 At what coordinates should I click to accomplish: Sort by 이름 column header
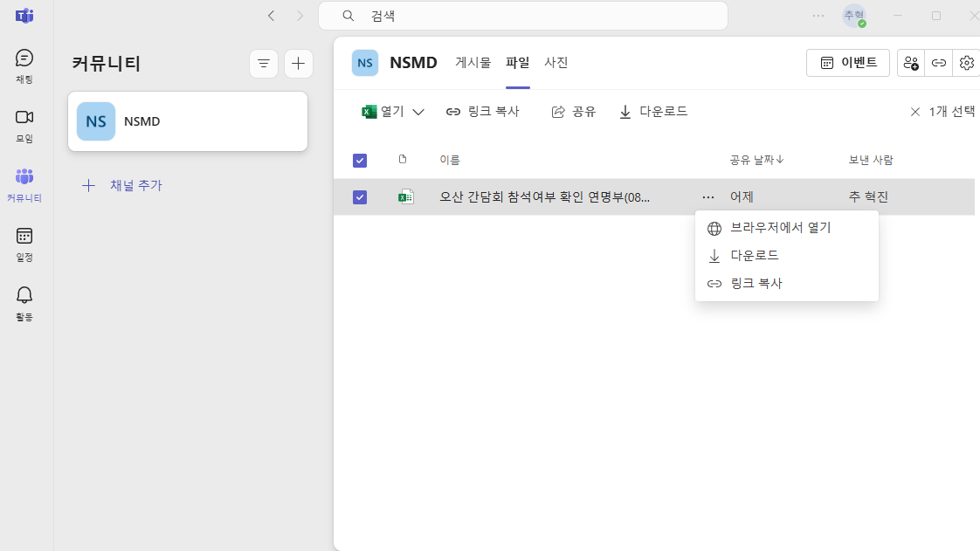point(450,160)
